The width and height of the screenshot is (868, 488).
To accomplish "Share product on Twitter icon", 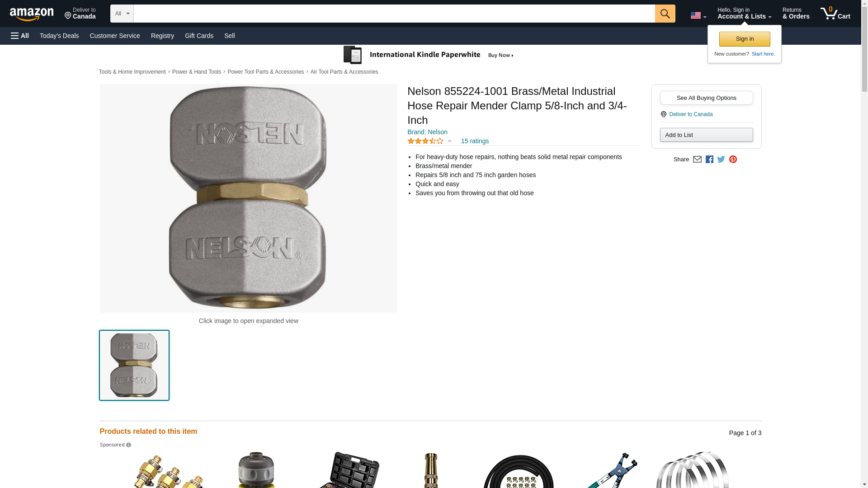I will pyautogui.click(x=721, y=160).
